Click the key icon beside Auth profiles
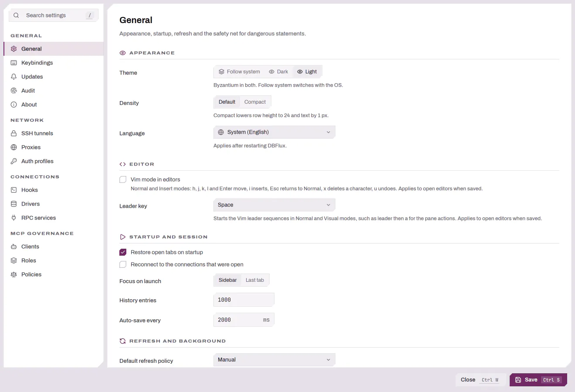 (x=14, y=161)
